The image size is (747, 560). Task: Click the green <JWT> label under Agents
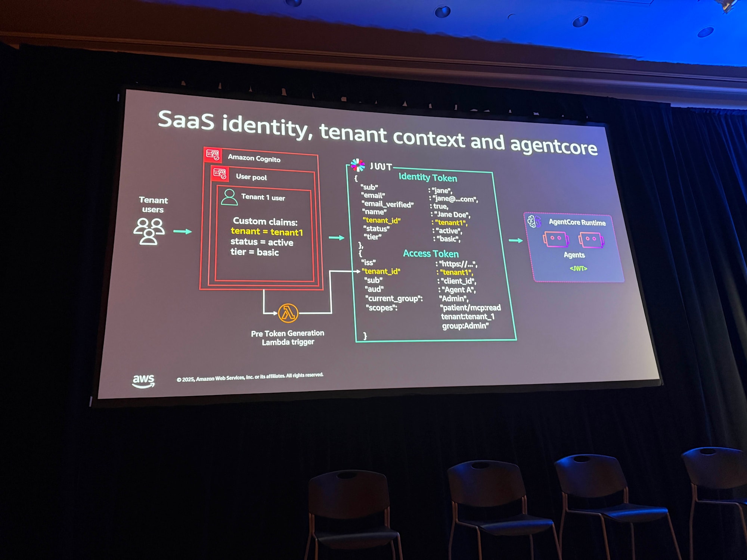[578, 268]
